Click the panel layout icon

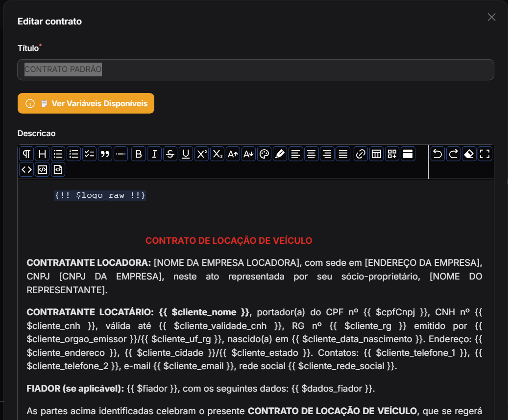tap(408, 154)
